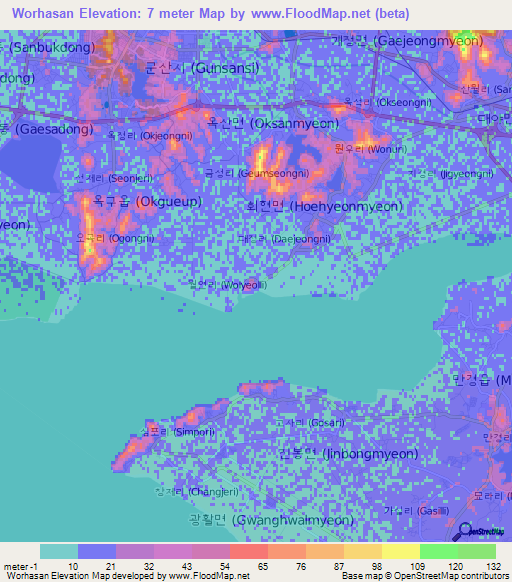Image resolution: width=512 pixels, height=582 pixels.
Task: Click the 132 legend value
Action: point(493,567)
